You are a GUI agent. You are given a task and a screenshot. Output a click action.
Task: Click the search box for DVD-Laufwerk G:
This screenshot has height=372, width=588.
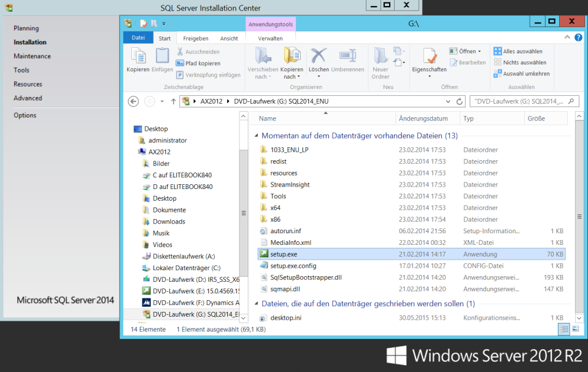pos(519,101)
